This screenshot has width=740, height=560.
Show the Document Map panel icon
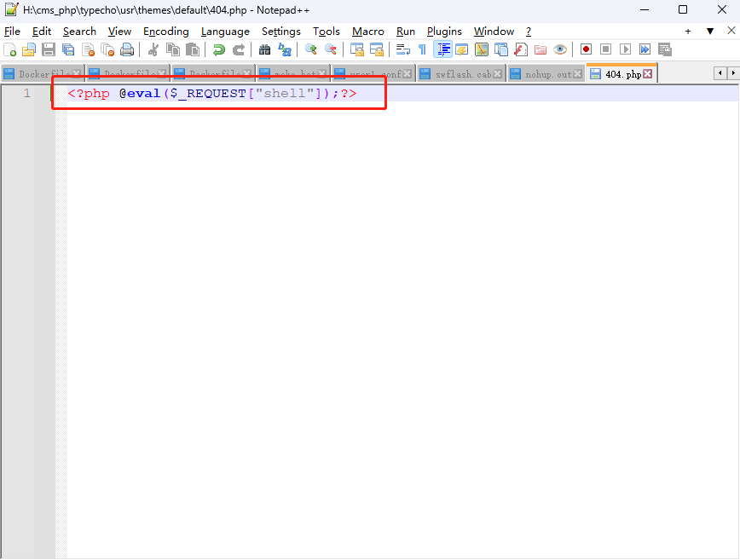[x=482, y=49]
